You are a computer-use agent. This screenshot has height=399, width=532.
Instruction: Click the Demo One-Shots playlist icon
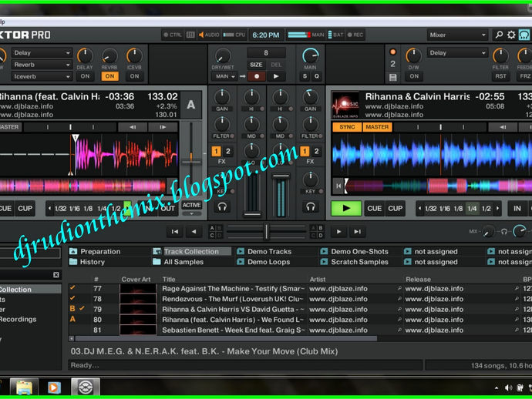324,251
